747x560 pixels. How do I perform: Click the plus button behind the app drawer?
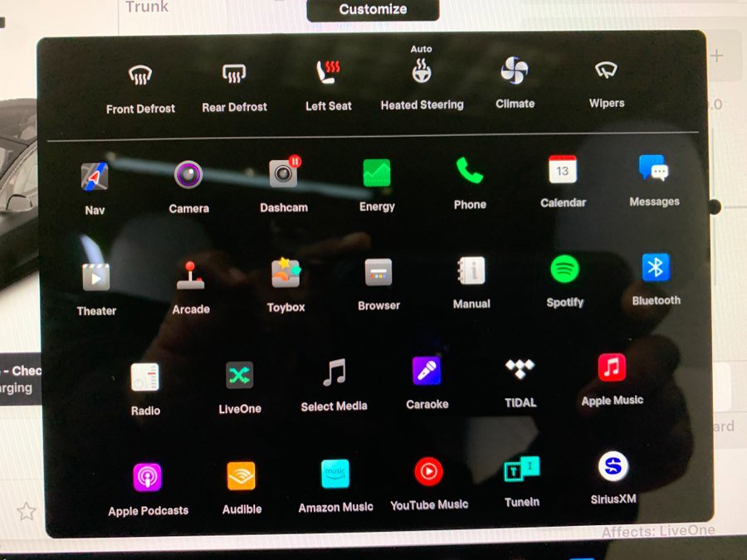point(716,56)
